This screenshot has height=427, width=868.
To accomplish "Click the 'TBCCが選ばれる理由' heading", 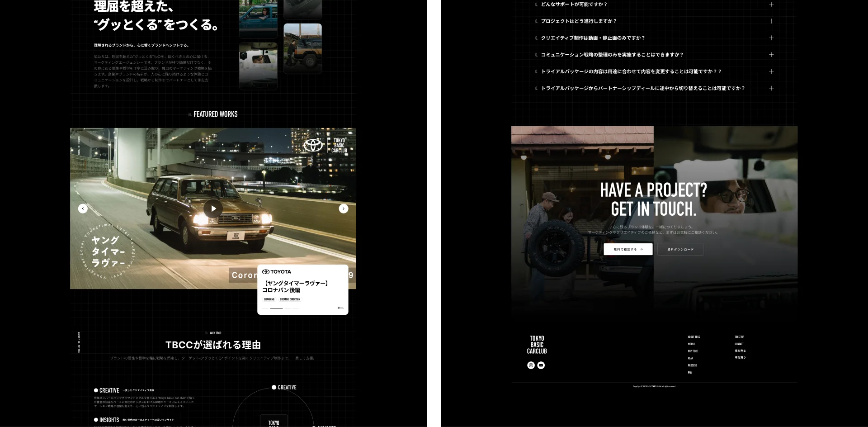I will [x=213, y=345].
